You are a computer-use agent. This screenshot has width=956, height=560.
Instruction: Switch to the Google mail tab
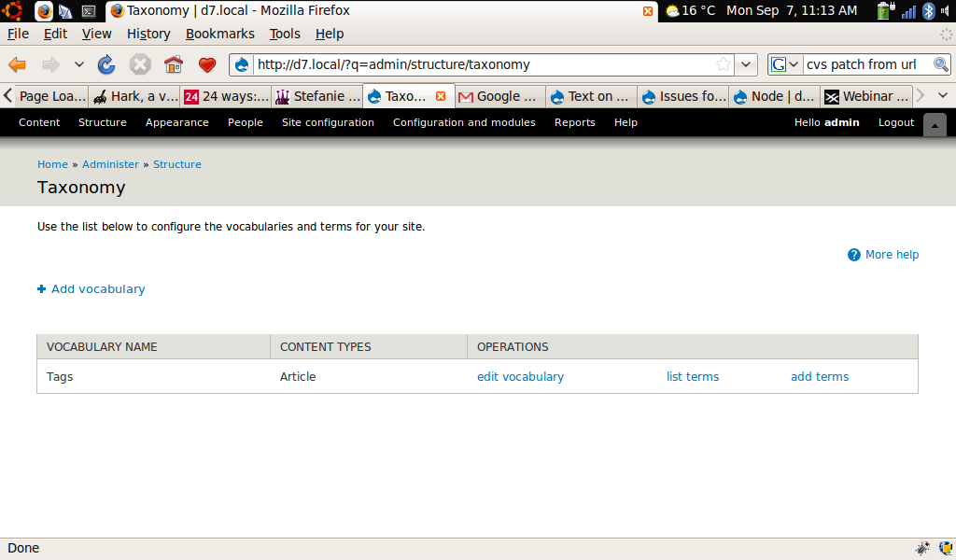point(500,96)
